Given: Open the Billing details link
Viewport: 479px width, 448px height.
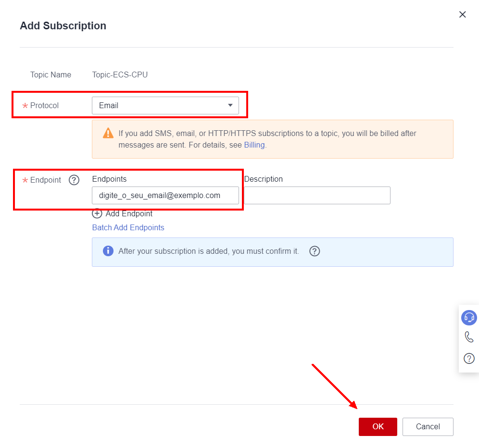Looking at the screenshot, I should pos(254,145).
